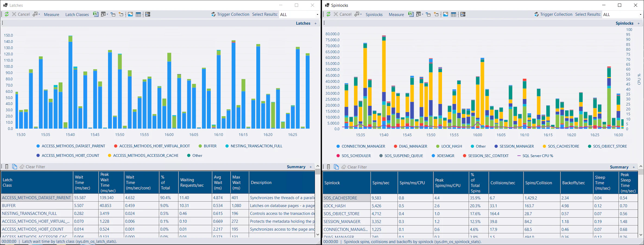The image size is (644, 245).
Task: Click the green refresh icon in Spinlocks window
Action: [x=329, y=14]
